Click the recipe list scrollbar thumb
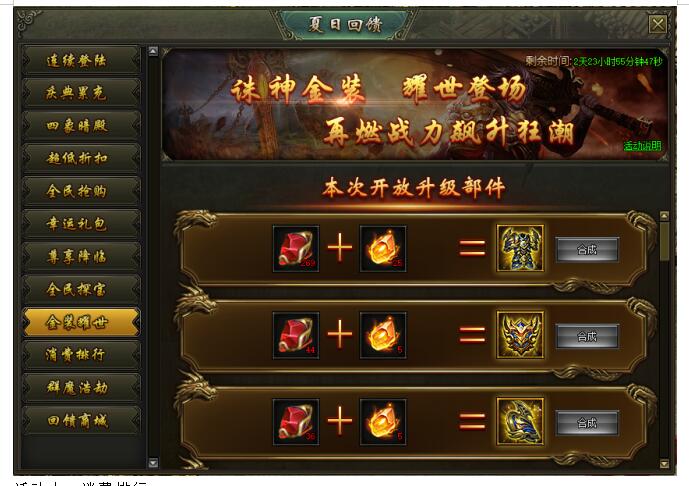 (x=664, y=240)
